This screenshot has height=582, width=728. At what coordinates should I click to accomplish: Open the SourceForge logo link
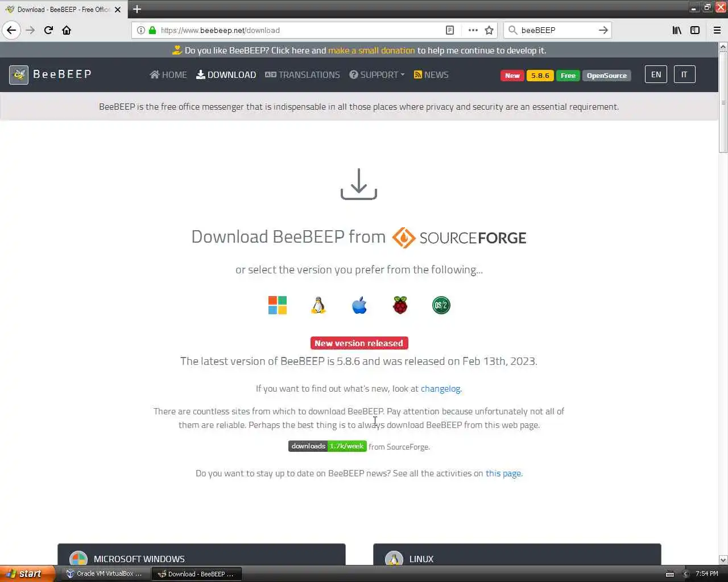point(459,238)
